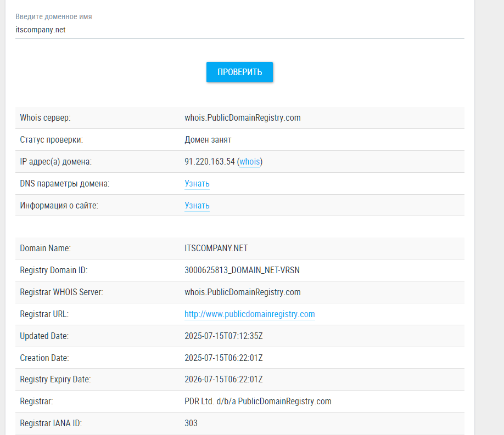Image resolution: width=504 pixels, height=435 pixels.
Task: Click the domain name input field
Action: point(239,30)
